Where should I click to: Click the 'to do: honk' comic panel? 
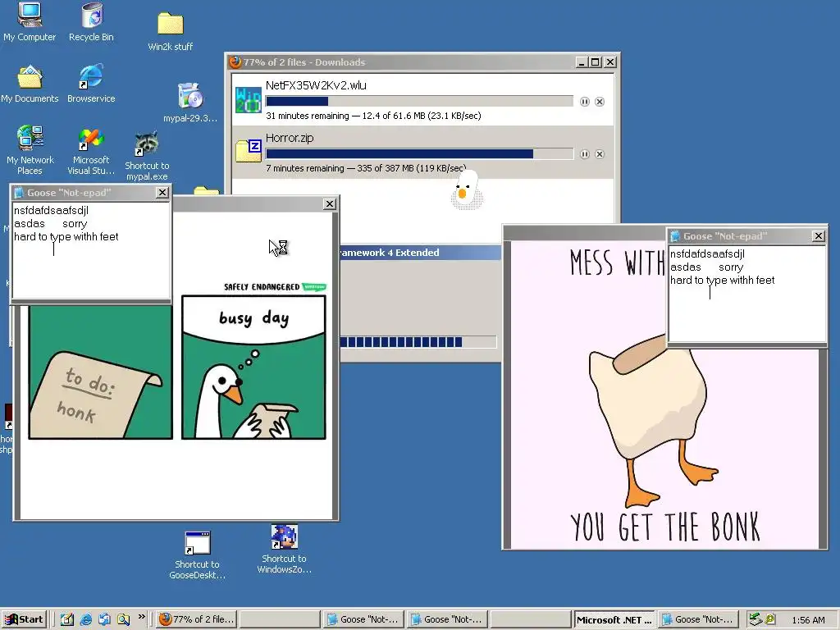point(101,372)
